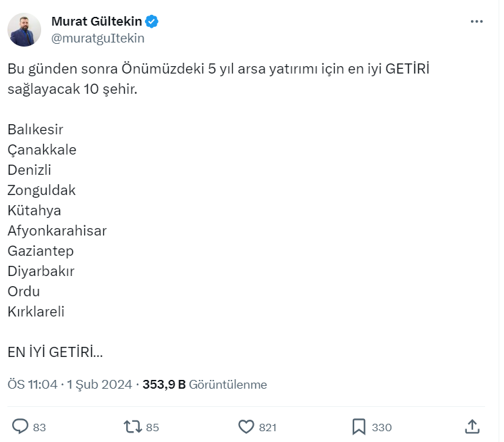Open Murat Gültekin's profile picture
The height and width of the screenshot is (442, 504).
(x=25, y=30)
